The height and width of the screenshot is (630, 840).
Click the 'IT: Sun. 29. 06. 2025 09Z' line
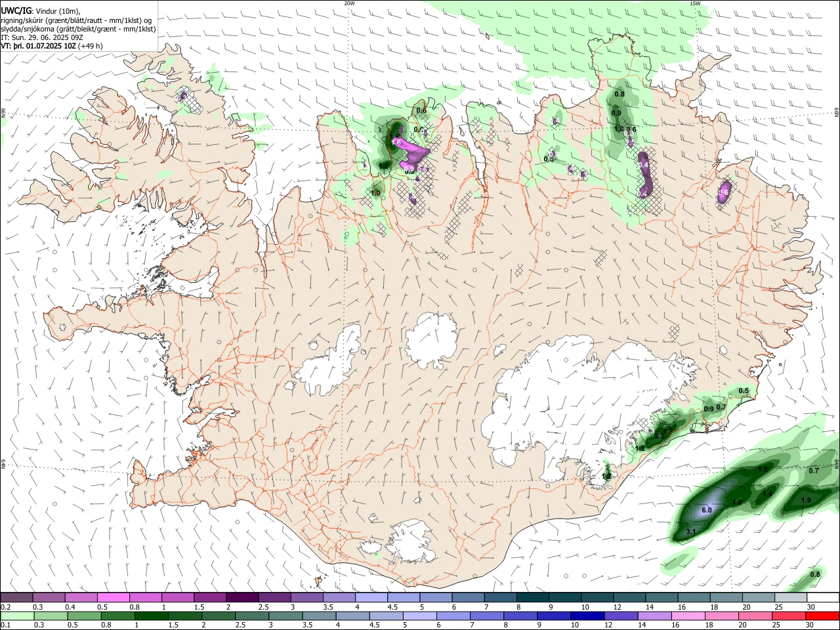click(42, 37)
